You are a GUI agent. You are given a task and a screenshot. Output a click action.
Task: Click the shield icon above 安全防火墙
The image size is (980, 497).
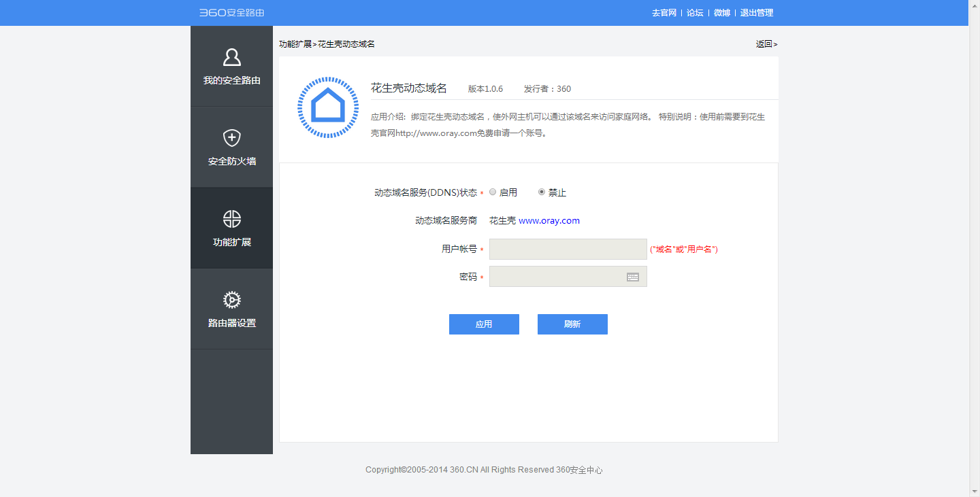click(x=232, y=138)
